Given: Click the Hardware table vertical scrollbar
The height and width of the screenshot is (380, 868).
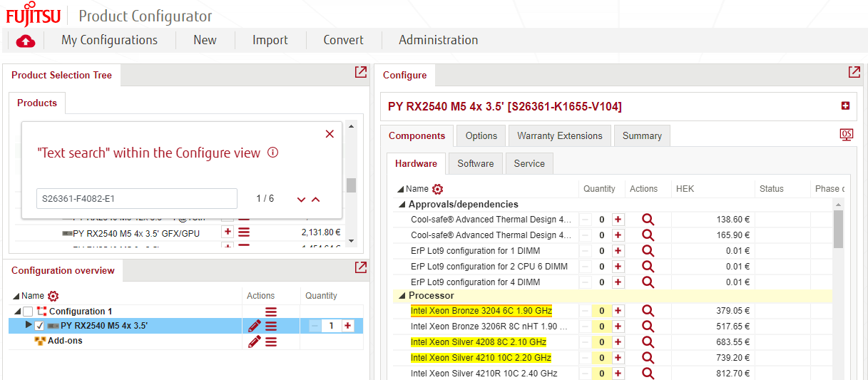Looking at the screenshot, I should pos(838,229).
